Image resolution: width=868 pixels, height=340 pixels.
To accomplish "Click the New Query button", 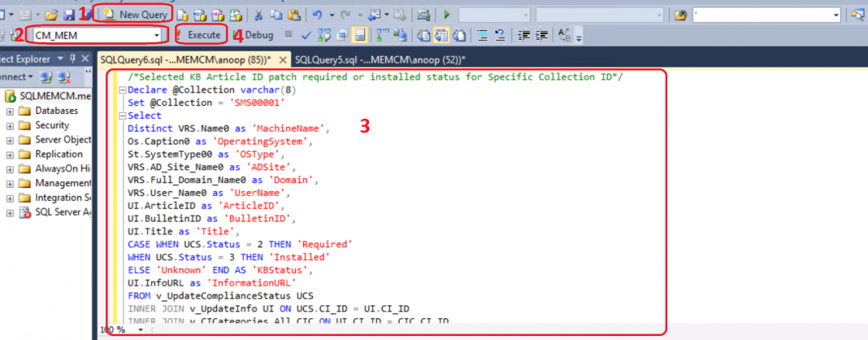I will 137,15.
